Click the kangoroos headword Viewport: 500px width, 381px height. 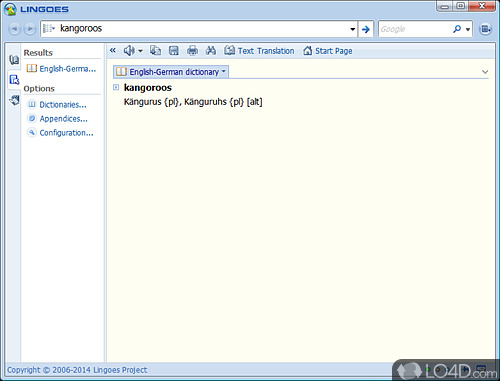click(148, 87)
